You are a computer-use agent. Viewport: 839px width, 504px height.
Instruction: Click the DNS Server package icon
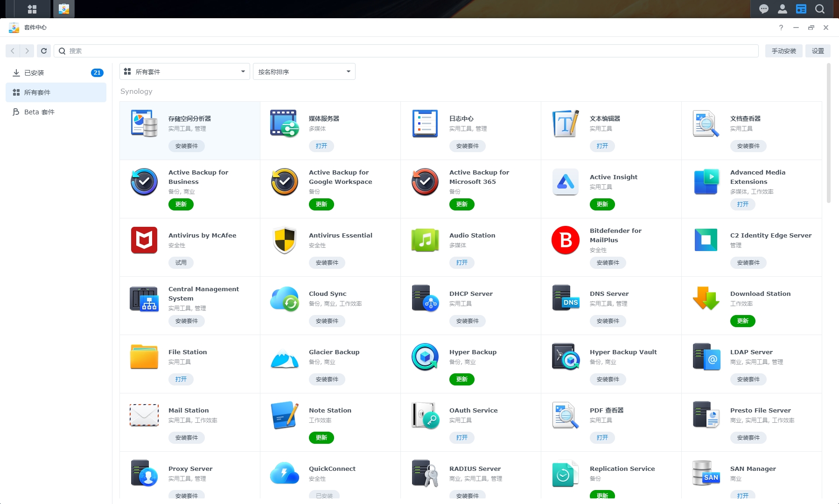tap(566, 299)
